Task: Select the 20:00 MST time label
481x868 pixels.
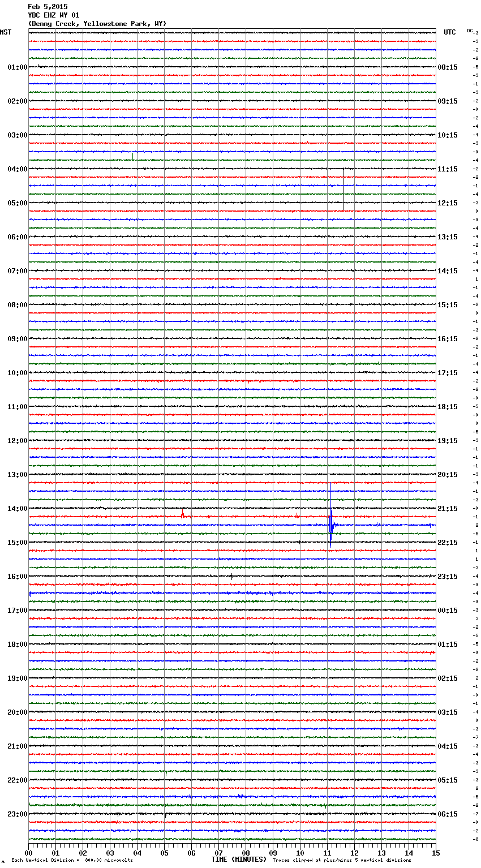Action: click(x=18, y=712)
